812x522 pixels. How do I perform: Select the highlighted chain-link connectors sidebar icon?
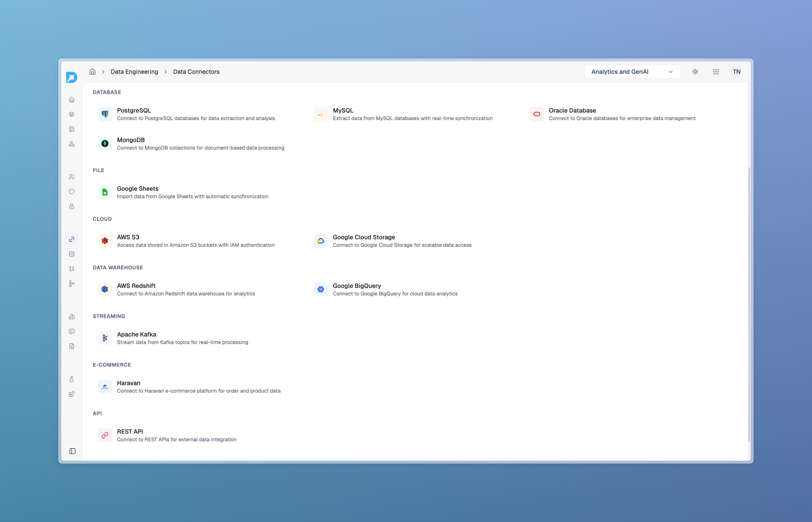coord(72,239)
